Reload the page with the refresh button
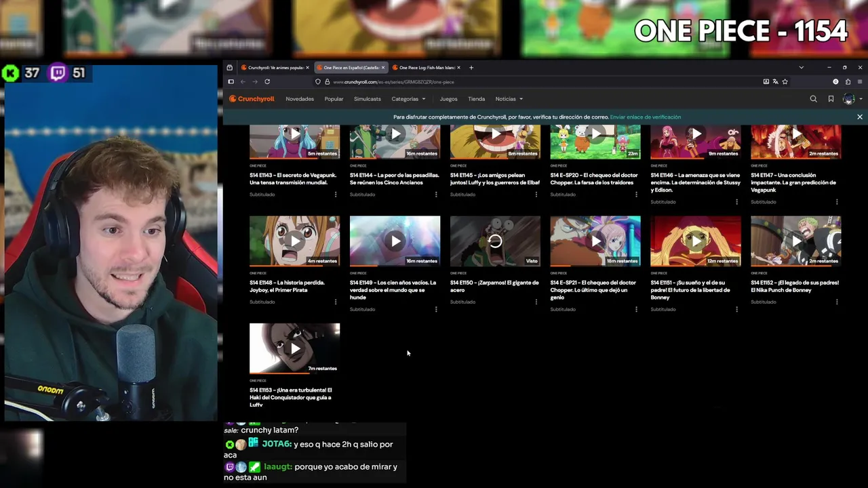 pyautogui.click(x=267, y=82)
